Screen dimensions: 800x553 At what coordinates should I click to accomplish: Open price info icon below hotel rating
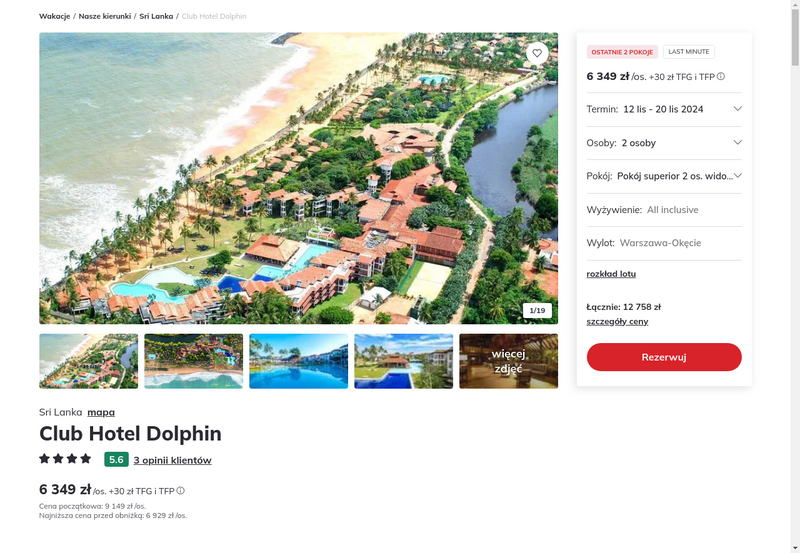click(181, 491)
